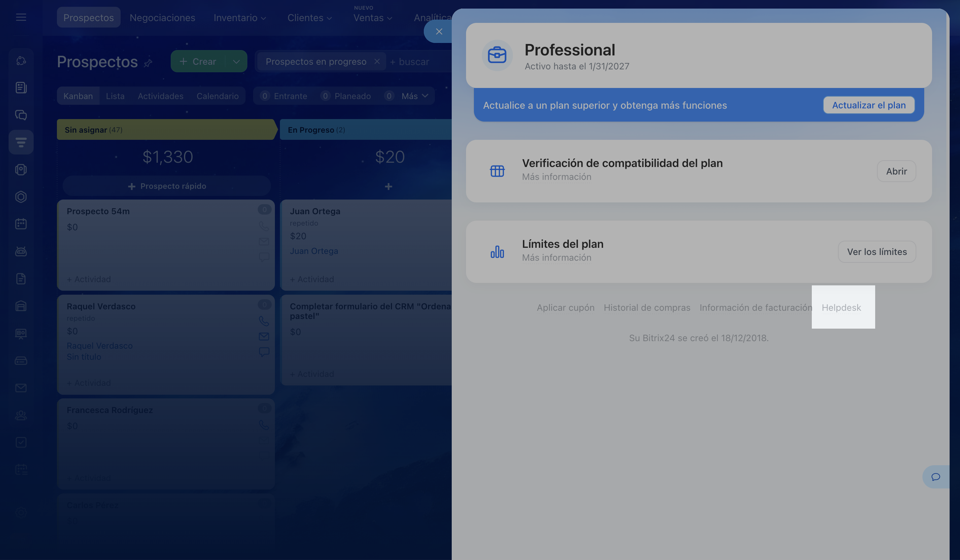Image resolution: width=960 pixels, height=560 pixels.
Task: Click the mail envelope icon in sidebar
Action: point(21,388)
